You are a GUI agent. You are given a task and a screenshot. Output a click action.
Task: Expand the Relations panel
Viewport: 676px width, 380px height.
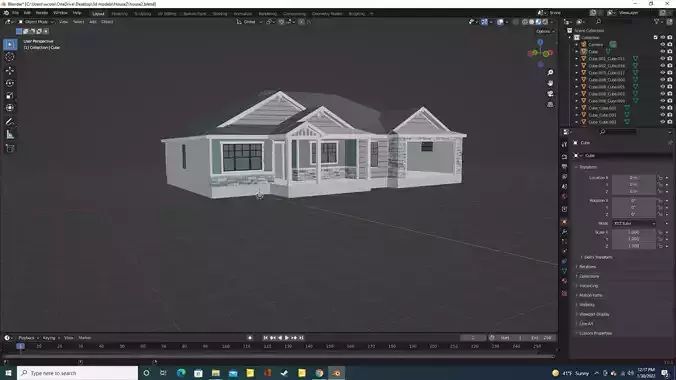[x=586, y=267]
